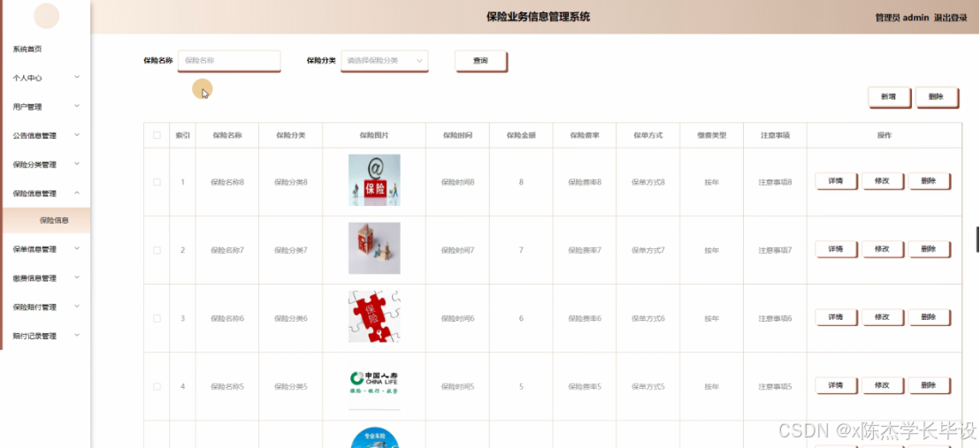980x448 pixels.
Task: Click 删除 for 保险名称5
Action: point(929,385)
